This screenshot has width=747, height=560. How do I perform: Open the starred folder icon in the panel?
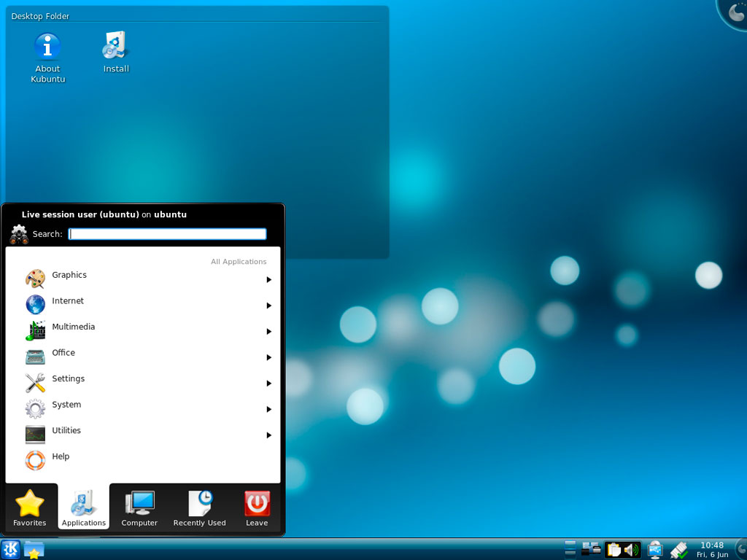34,549
